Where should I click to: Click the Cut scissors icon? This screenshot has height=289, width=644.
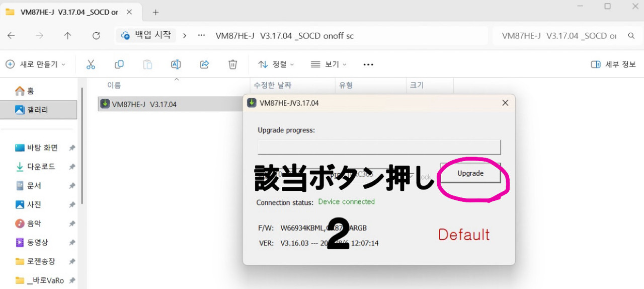tap(91, 64)
